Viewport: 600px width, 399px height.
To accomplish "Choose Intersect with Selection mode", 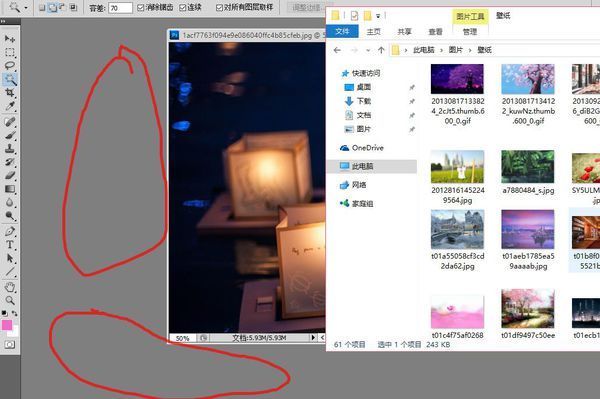I will 73,7.
